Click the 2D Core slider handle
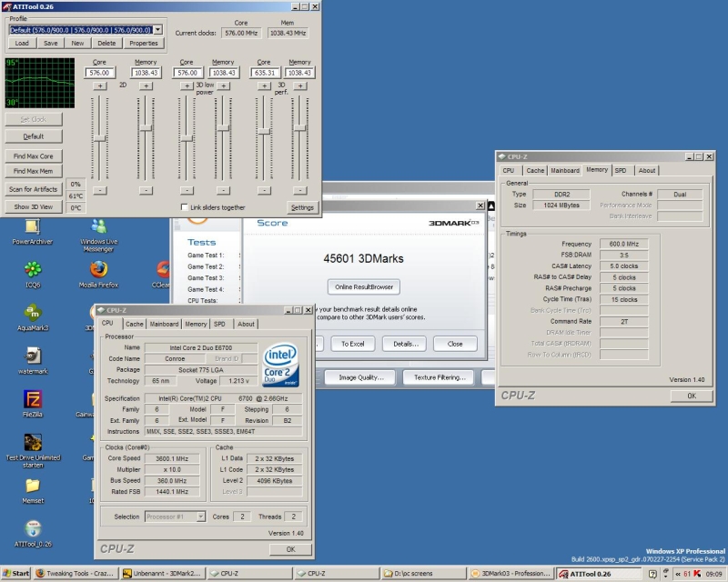728x582 pixels. [100, 138]
